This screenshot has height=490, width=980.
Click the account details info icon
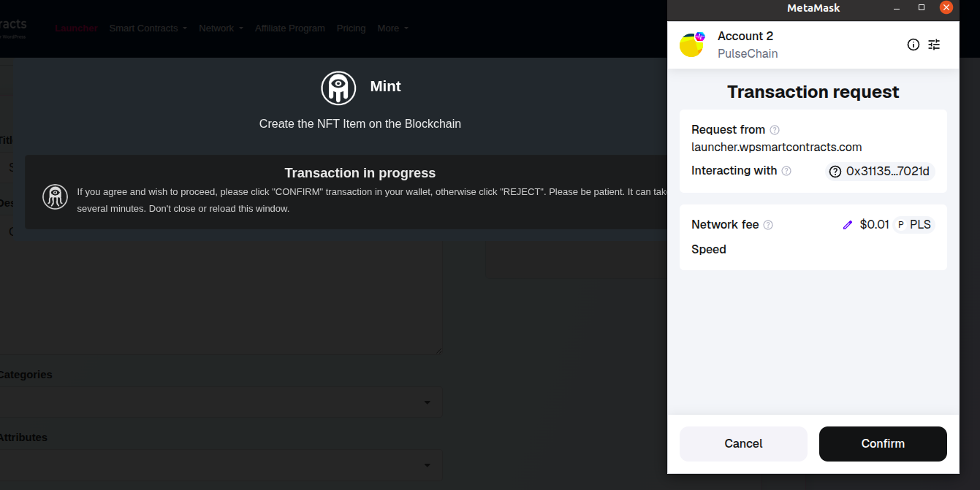click(x=913, y=45)
